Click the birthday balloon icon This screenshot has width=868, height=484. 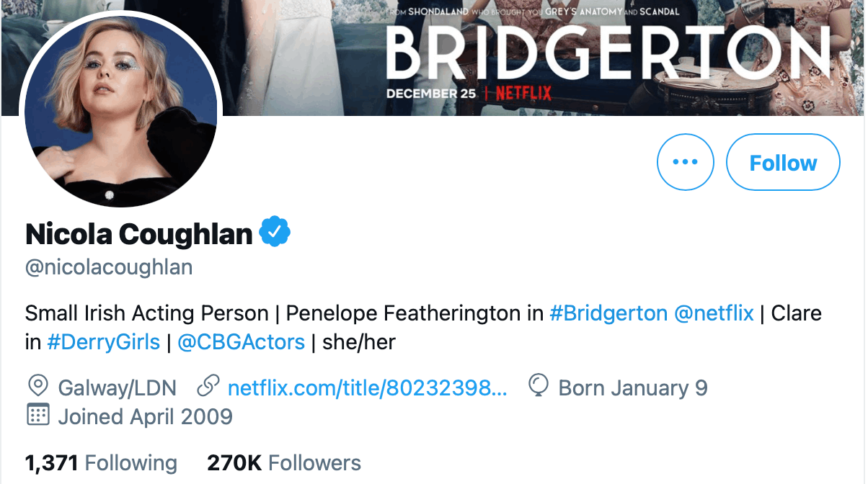[539, 387]
